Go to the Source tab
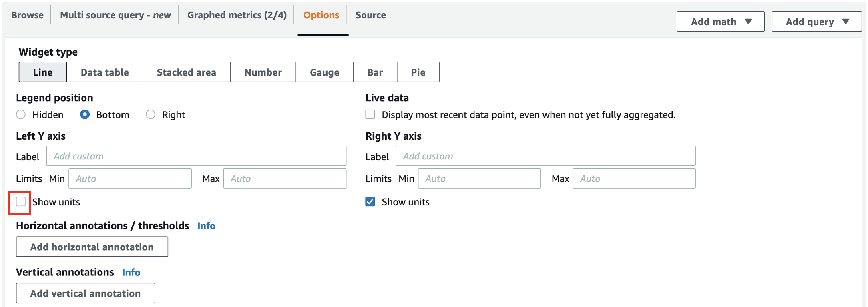This screenshot has width=868, height=307. [x=370, y=15]
